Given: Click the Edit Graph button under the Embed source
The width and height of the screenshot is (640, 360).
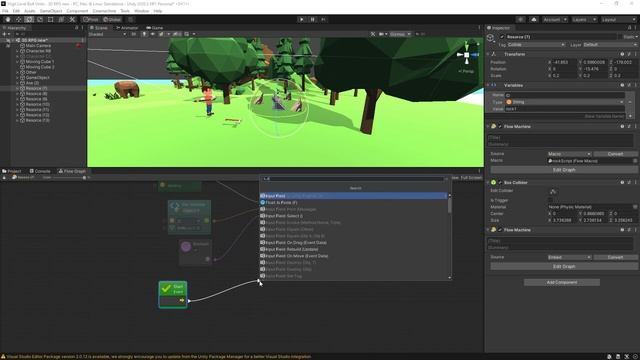Looking at the screenshot, I should pyautogui.click(x=564, y=267).
